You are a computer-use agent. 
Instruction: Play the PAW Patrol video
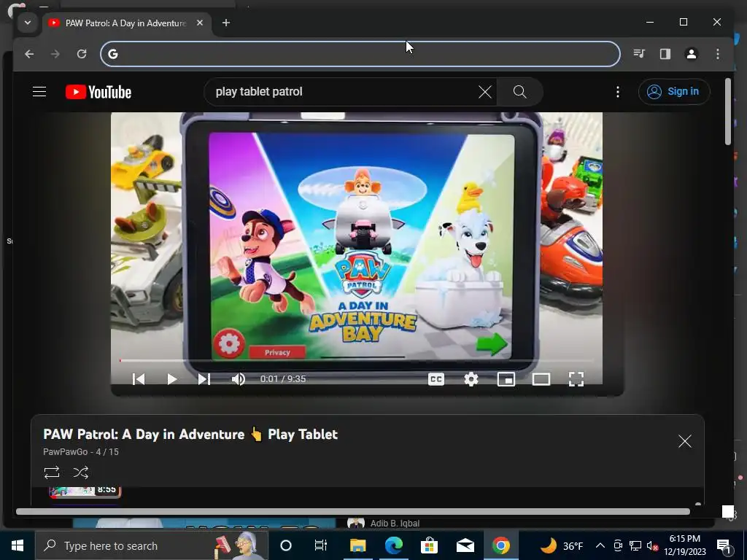[171, 379]
